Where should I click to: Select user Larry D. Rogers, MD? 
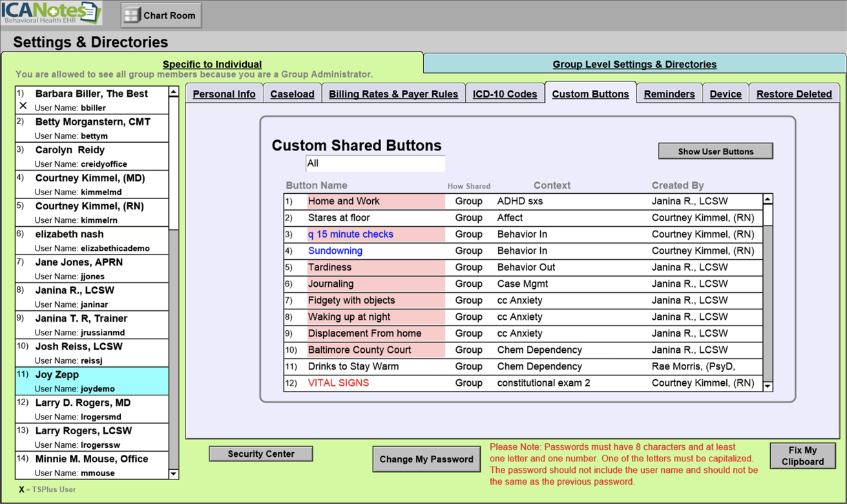pyautogui.click(x=92, y=409)
